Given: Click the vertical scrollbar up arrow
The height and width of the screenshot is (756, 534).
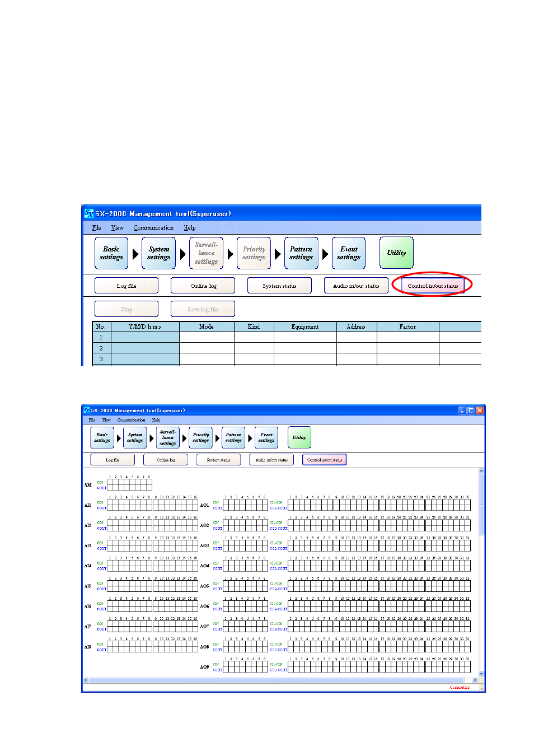Looking at the screenshot, I should [481, 472].
